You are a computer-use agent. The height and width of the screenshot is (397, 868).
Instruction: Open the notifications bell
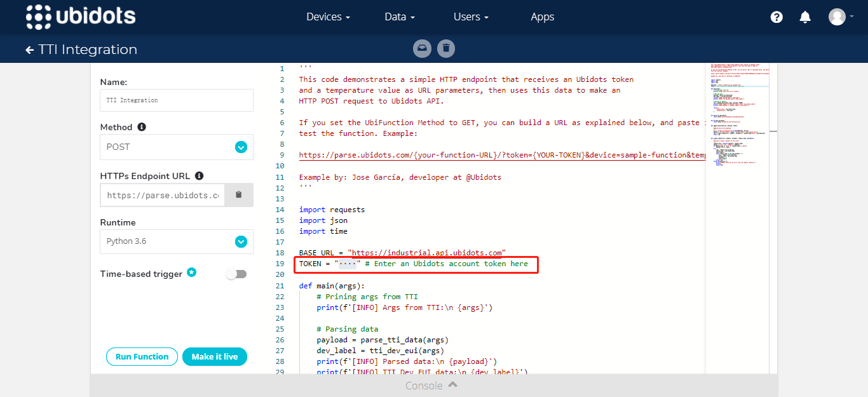click(x=805, y=17)
